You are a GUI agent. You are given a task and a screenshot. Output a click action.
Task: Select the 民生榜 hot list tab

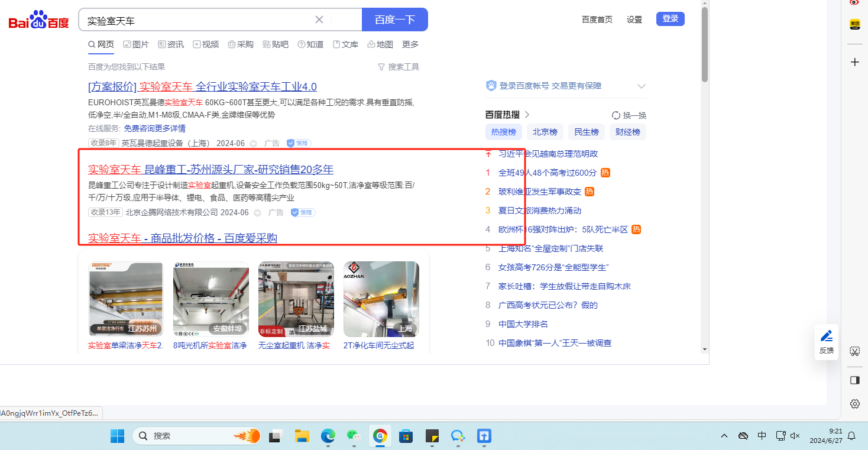point(587,132)
